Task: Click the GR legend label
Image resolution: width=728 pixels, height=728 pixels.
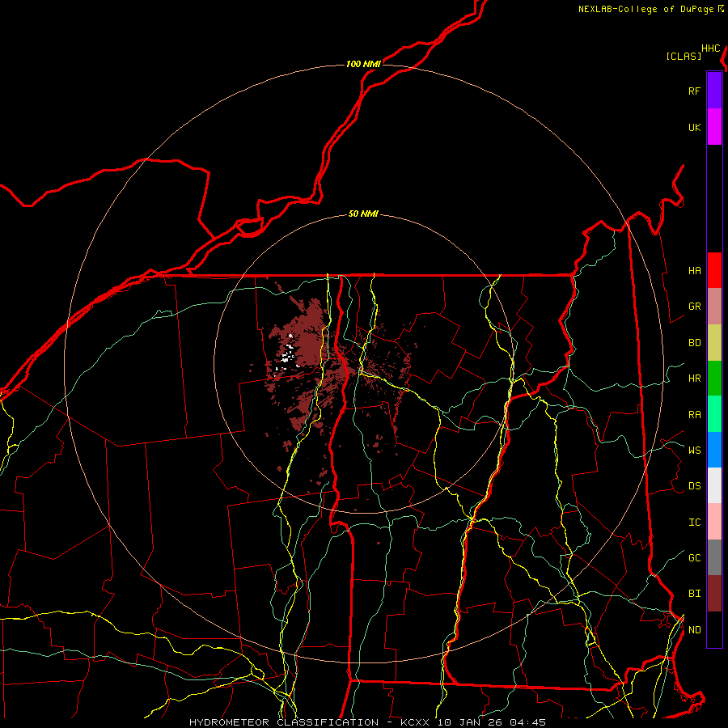Action: (x=694, y=307)
